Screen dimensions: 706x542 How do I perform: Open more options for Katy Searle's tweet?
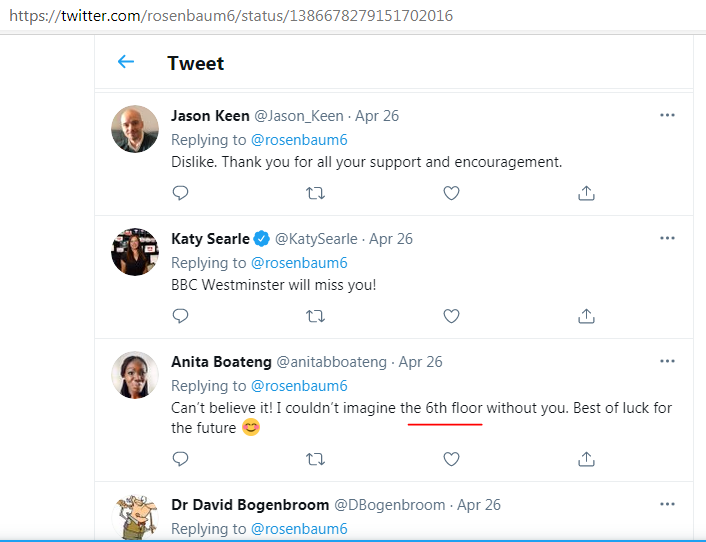[x=667, y=238]
